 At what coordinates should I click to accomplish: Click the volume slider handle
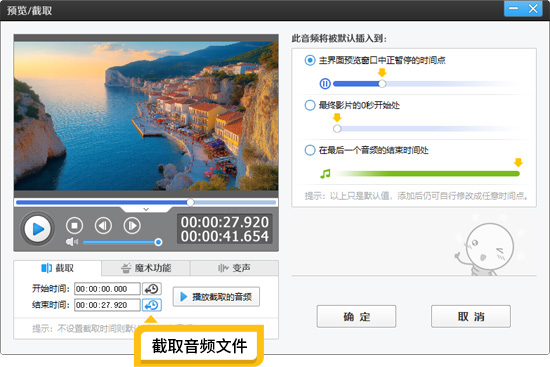(158, 242)
